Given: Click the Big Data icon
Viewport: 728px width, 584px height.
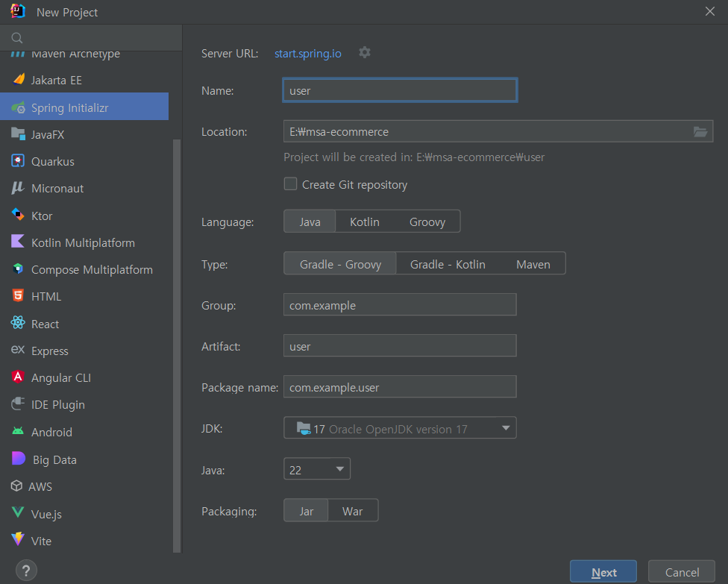Looking at the screenshot, I should (19, 459).
